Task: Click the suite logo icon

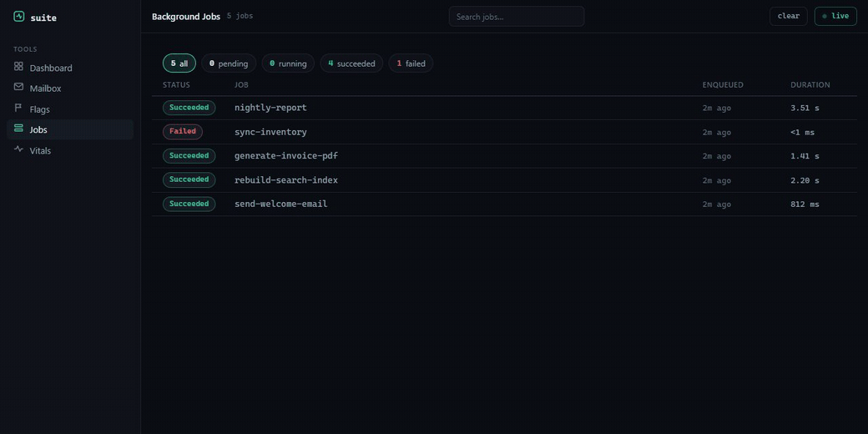Action: pyautogui.click(x=19, y=17)
